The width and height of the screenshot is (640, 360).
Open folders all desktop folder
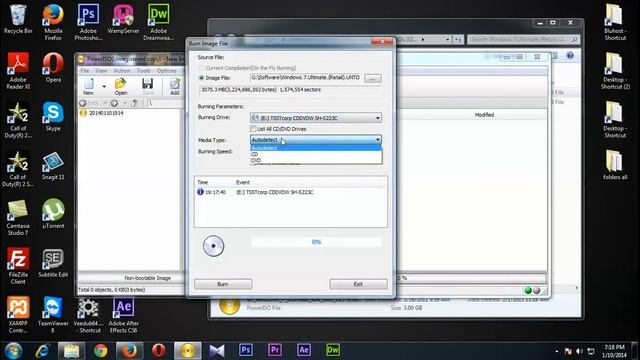click(x=615, y=165)
